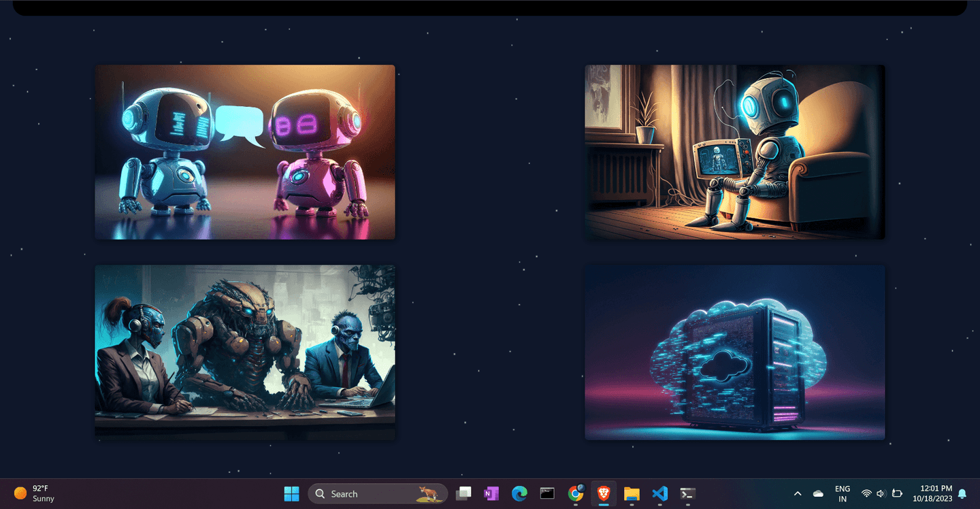Open the monsters at office desk image
The width and height of the screenshot is (980, 509).
coord(245,352)
